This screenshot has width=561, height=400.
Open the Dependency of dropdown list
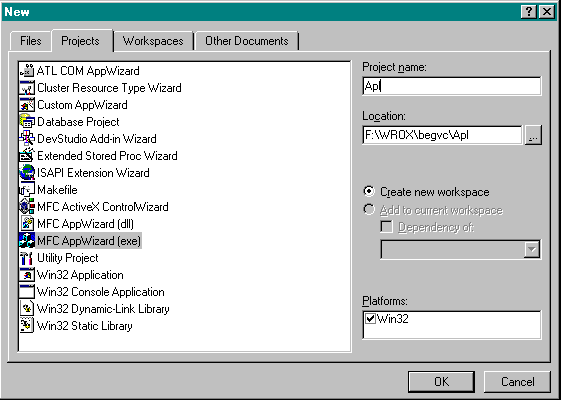[532, 249]
